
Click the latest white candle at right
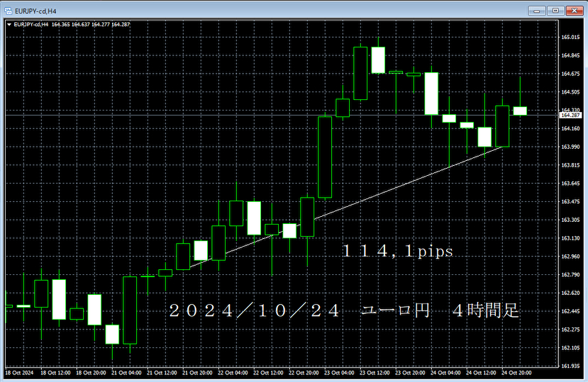(x=520, y=111)
